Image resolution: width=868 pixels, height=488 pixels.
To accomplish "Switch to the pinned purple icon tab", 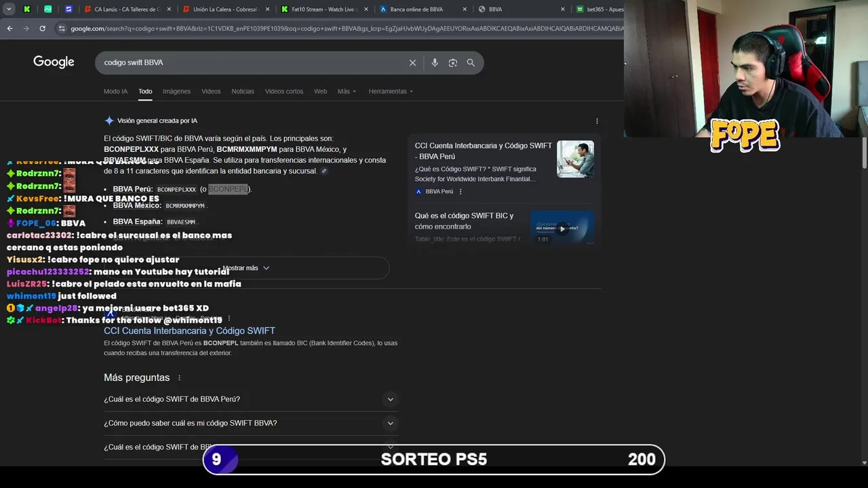I will (68, 9).
